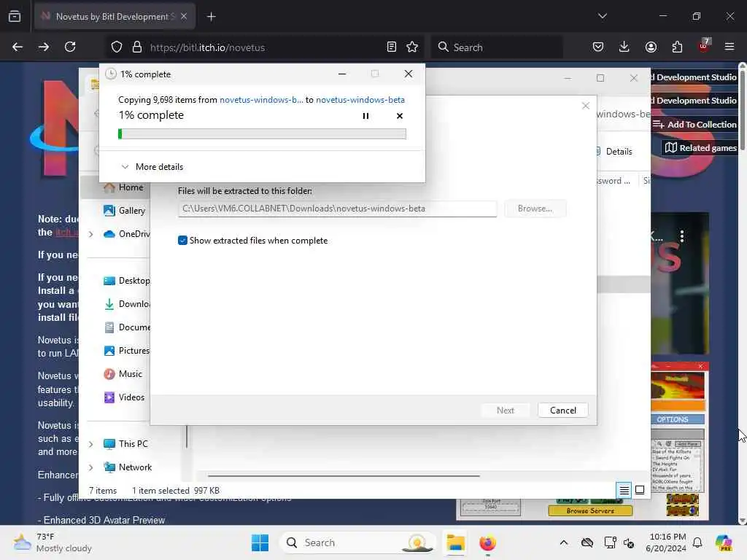Viewport: 747px width, 560px height.
Task: Open Firefox tracking protection shield
Action: [x=117, y=47]
